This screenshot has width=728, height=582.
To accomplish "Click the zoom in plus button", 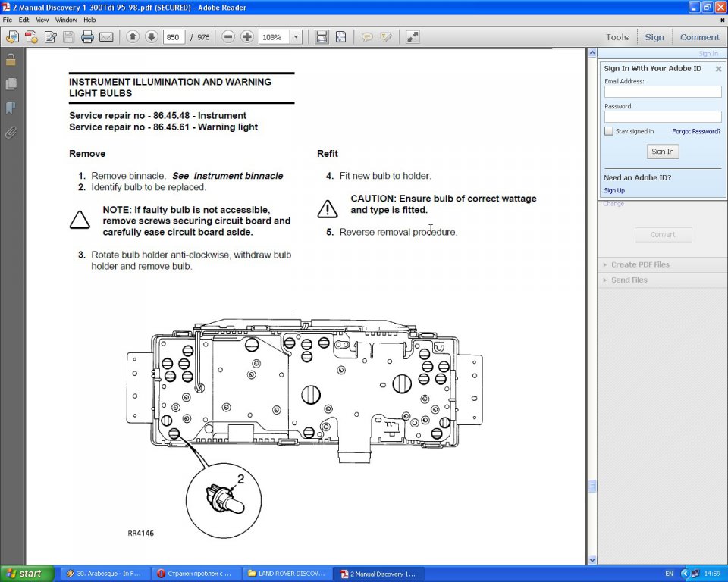I will (247, 36).
